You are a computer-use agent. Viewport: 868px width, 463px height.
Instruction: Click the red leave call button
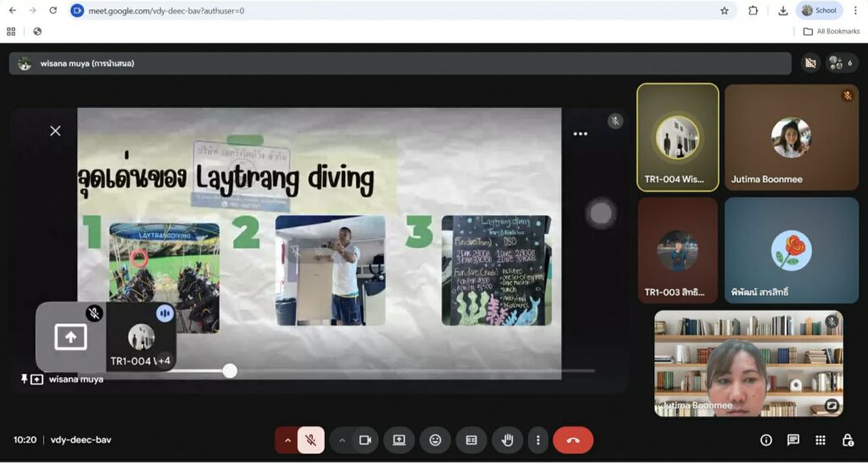click(x=573, y=440)
